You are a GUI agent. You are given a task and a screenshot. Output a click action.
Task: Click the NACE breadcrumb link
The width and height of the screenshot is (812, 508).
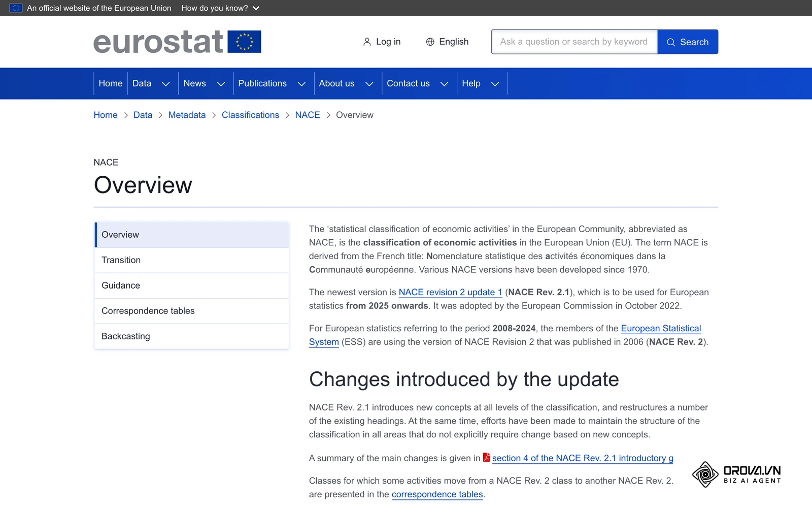308,115
